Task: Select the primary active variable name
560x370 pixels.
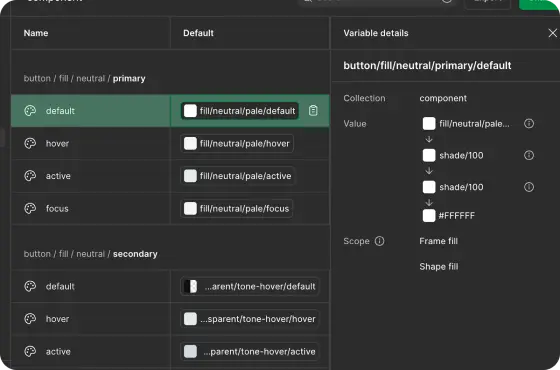Action: 58,176
